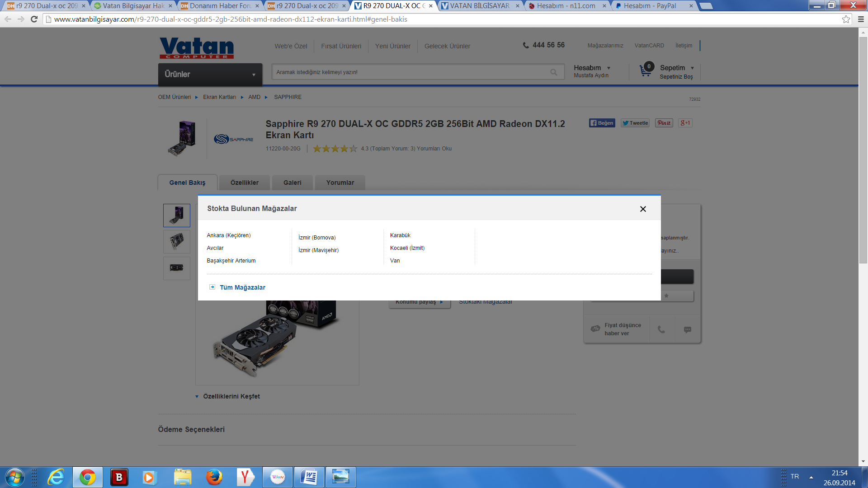Click Fiyat düşünce haber ver
Image resolution: width=868 pixels, height=488 pixels.
[616, 329]
